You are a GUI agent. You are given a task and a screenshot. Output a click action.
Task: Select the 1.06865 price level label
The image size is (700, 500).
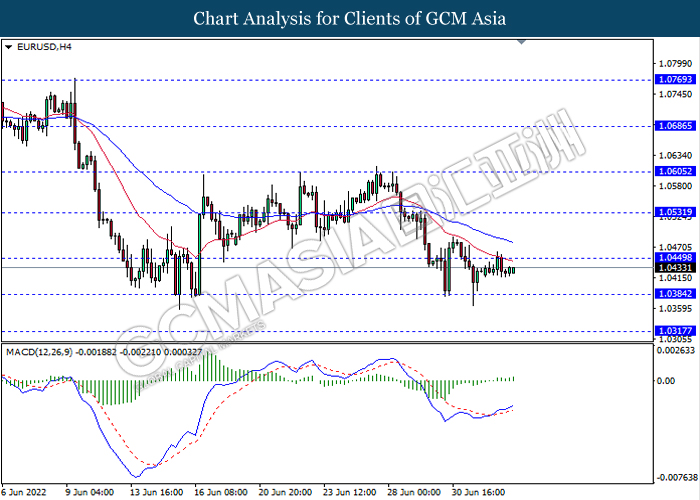[x=675, y=126]
